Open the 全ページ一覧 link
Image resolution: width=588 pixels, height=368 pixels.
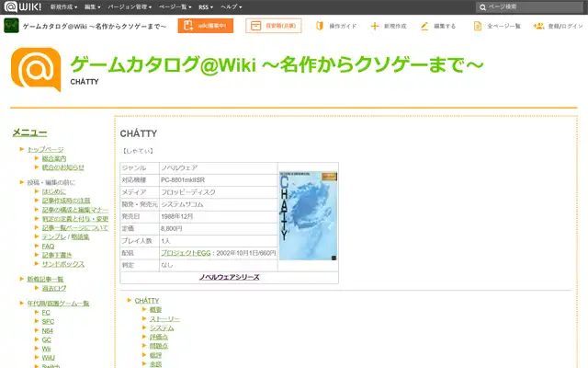pyautogui.click(x=503, y=26)
